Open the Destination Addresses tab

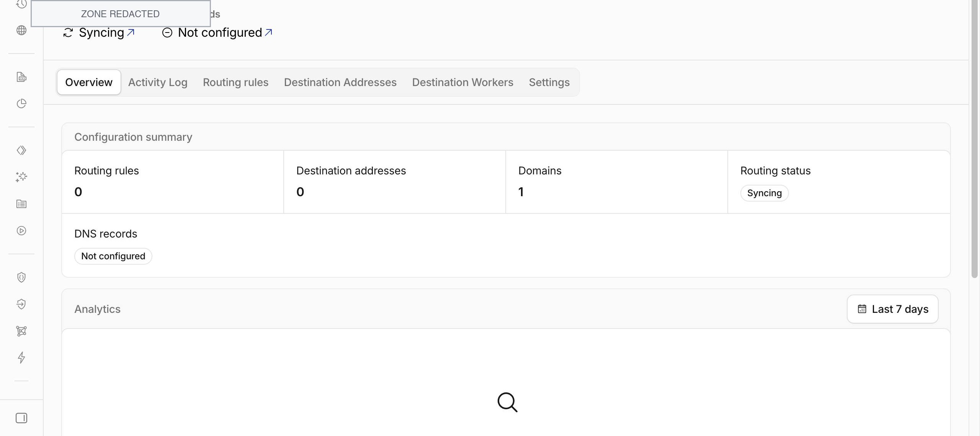pos(340,82)
